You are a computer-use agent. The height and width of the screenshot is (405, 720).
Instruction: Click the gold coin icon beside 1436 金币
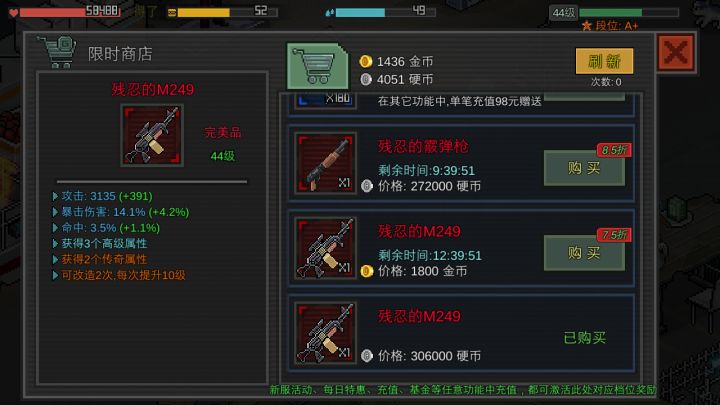[x=366, y=61]
